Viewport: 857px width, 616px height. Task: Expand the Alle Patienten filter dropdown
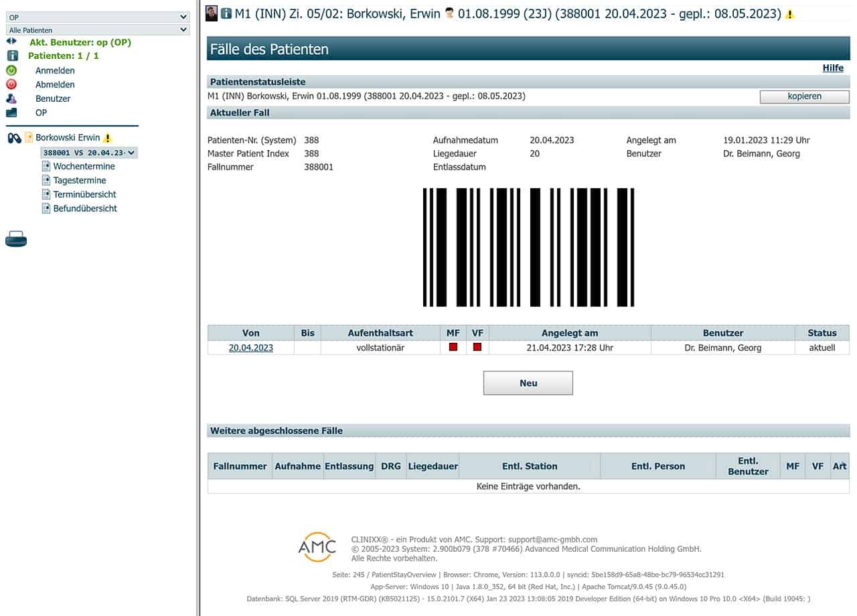click(x=98, y=30)
